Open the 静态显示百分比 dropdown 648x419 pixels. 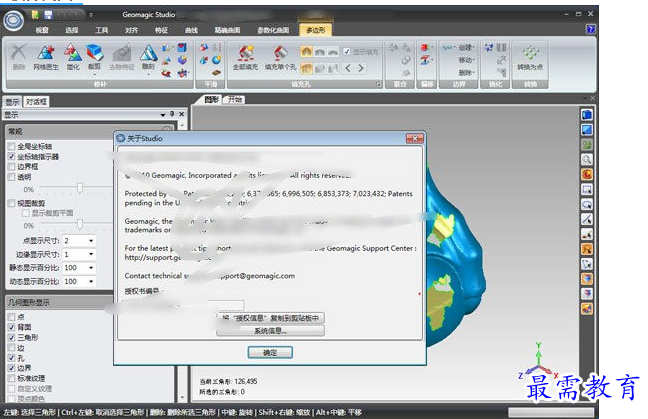pos(91,268)
